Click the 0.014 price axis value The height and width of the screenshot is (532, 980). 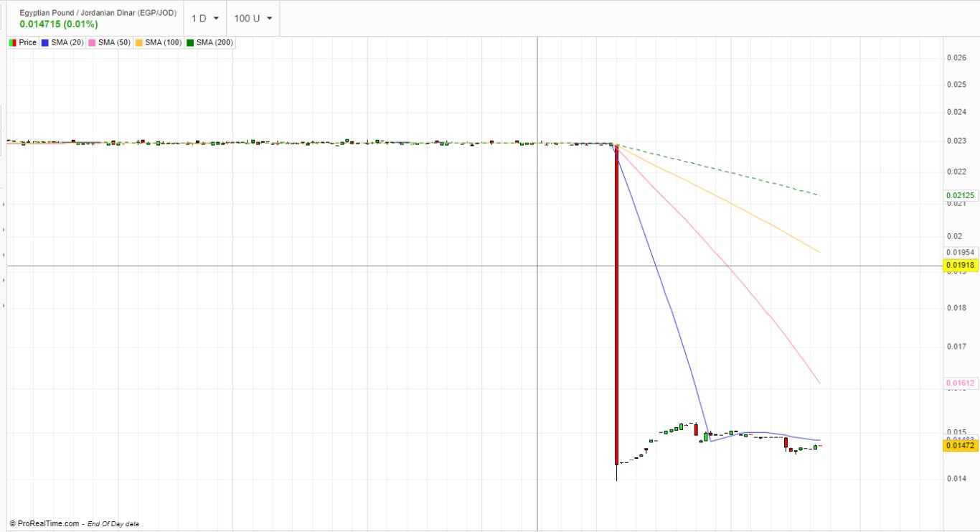(956, 479)
